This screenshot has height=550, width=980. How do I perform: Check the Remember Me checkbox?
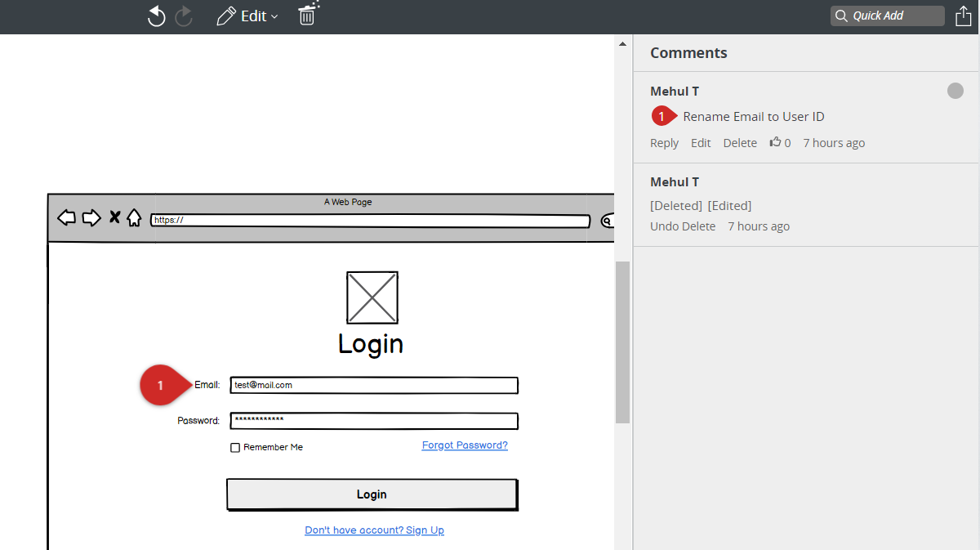point(235,447)
